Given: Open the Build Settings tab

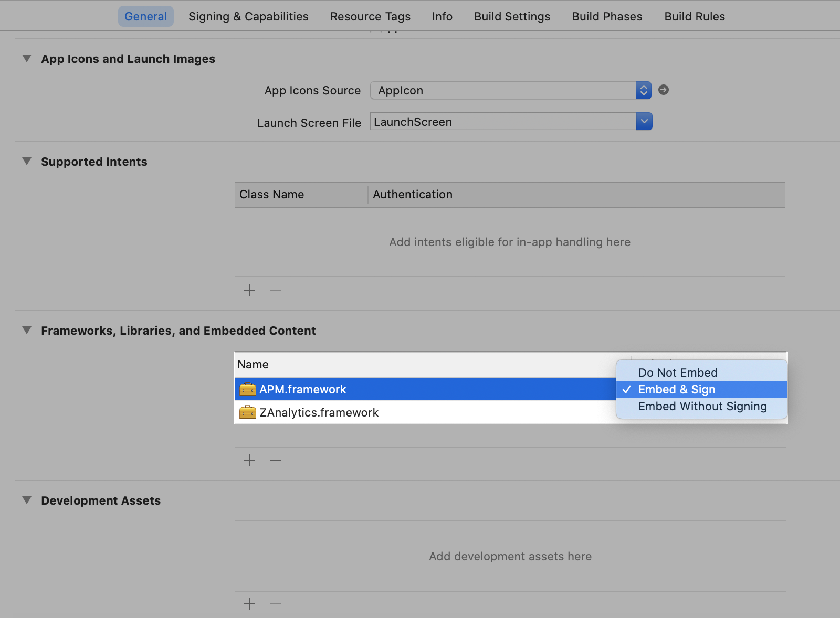Looking at the screenshot, I should (x=512, y=16).
